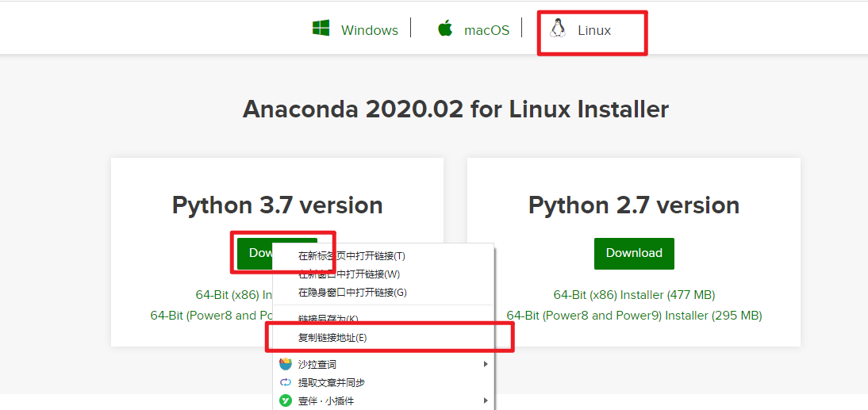Select the macOS apple icon
Screen dimensions: 868x410
[x=445, y=29]
